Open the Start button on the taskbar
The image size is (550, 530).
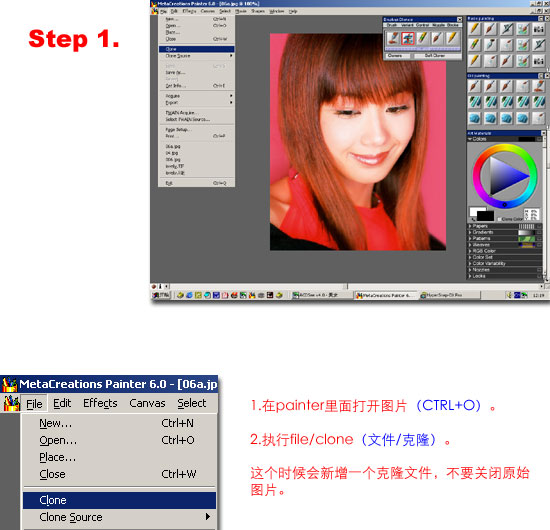coord(161,295)
